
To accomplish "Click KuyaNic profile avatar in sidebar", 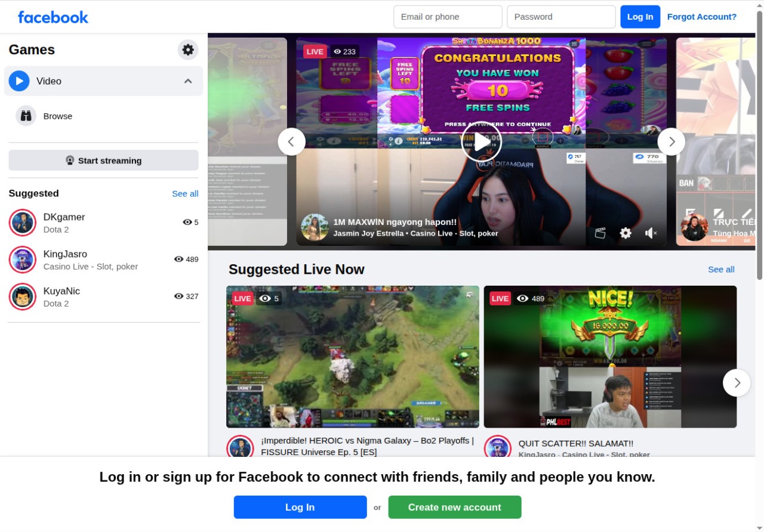I will (23, 296).
